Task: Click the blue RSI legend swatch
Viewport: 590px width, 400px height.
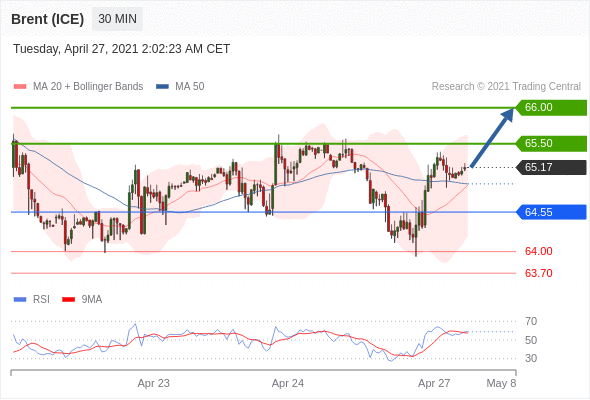Action: 20,300
